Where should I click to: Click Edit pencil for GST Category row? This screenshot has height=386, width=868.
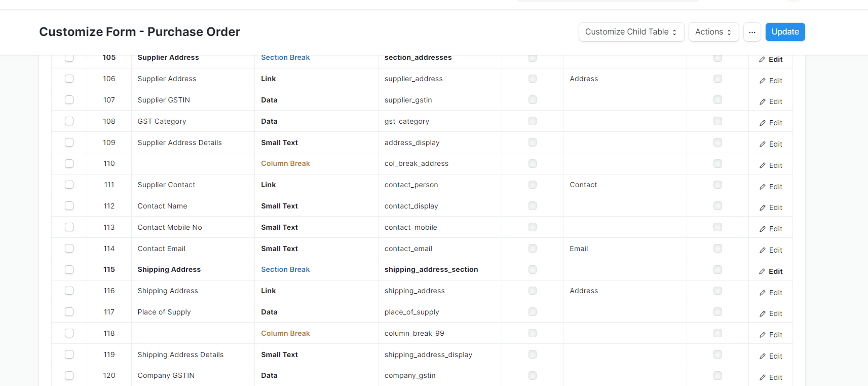tap(770, 123)
